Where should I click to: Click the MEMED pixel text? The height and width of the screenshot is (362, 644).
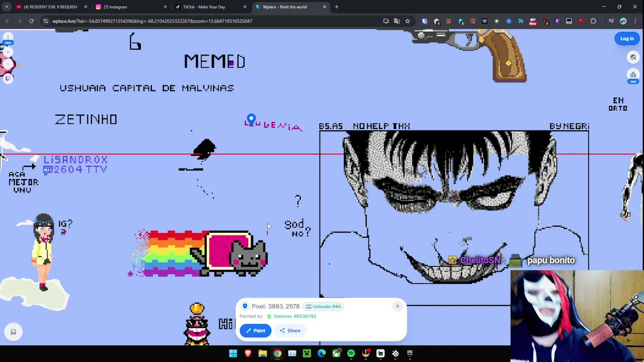pyautogui.click(x=215, y=61)
